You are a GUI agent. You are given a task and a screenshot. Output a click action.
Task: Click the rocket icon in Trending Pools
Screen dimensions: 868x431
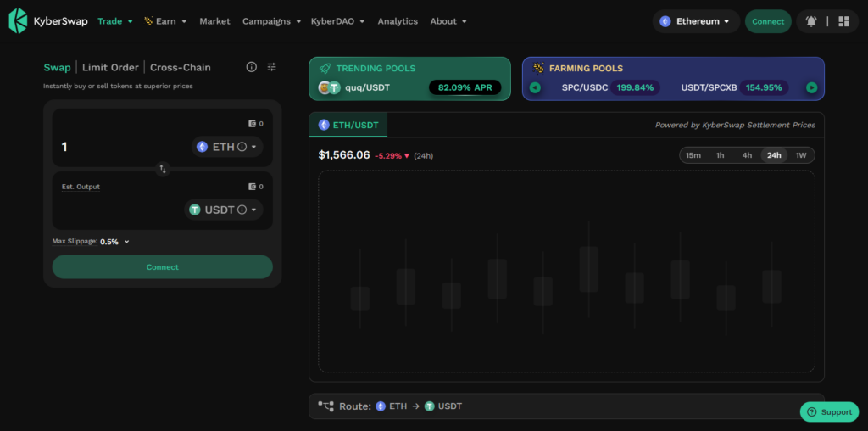(x=325, y=68)
